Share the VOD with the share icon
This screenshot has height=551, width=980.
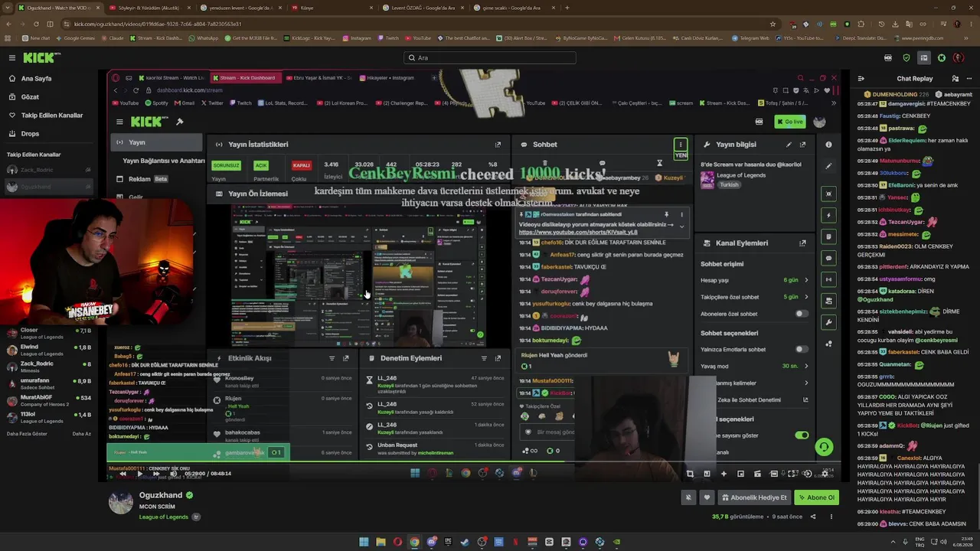[813, 517]
